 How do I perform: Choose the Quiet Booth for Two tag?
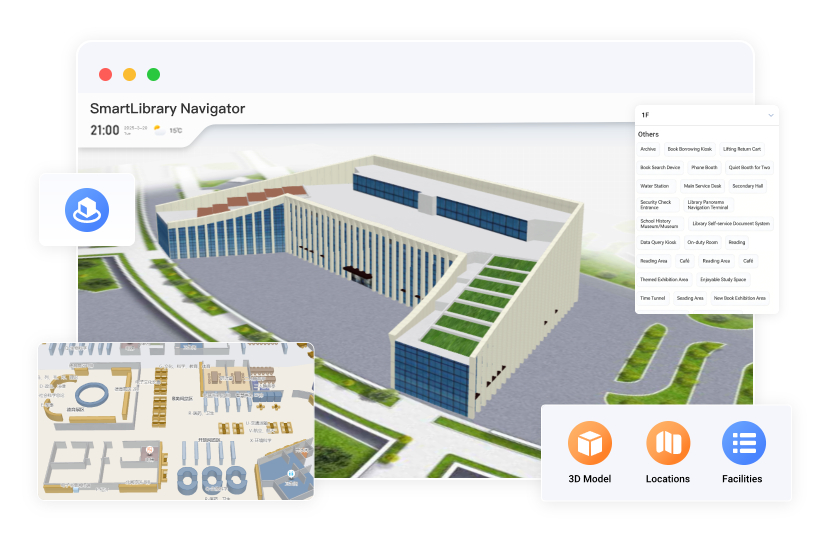click(749, 167)
